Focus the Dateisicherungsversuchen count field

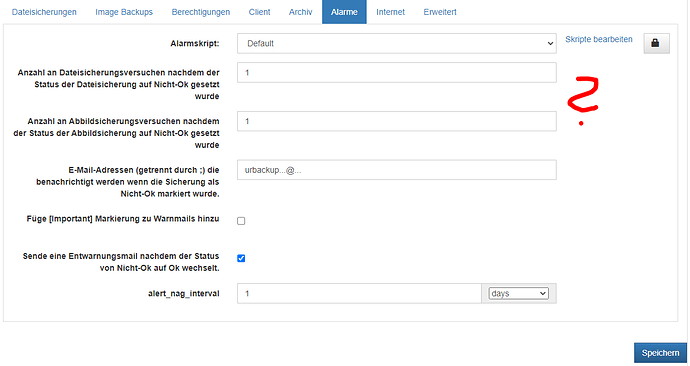pos(396,73)
